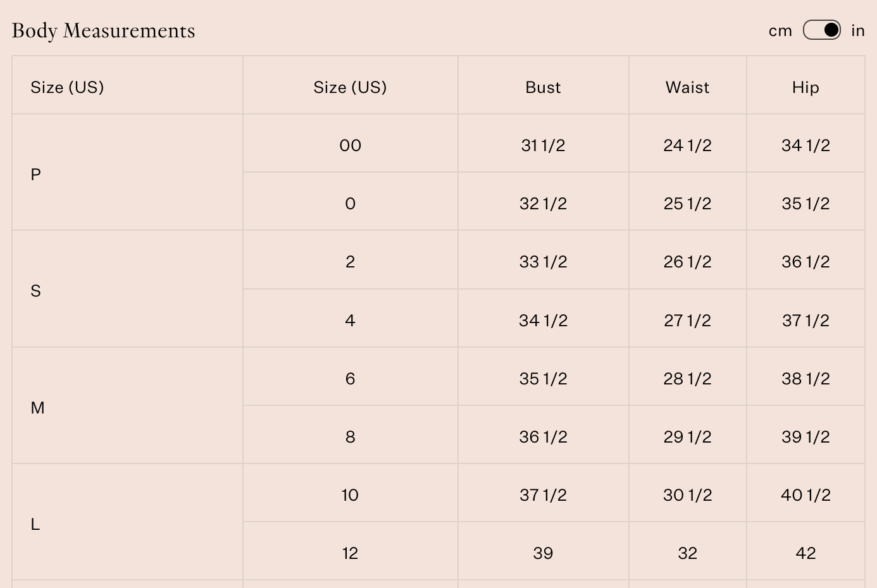This screenshot has width=877, height=588.
Task: Click the Body Measurements heading
Action: tap(104, 31)
